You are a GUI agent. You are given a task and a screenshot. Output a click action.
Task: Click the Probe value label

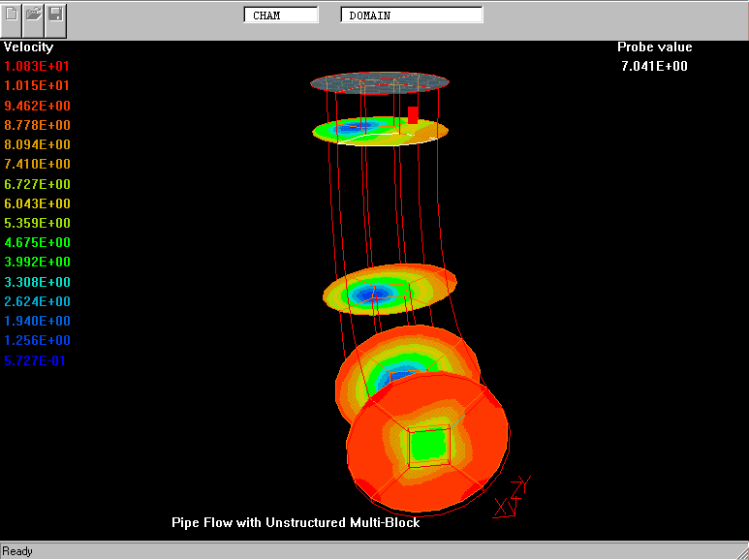pyautogui.click(x=654, y=47)
